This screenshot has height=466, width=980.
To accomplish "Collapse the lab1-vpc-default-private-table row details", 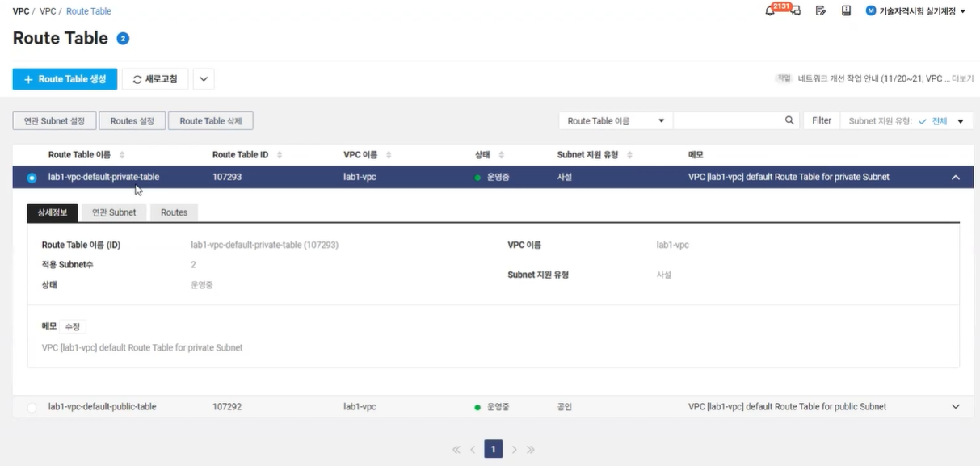I will [x=956, y=178].
